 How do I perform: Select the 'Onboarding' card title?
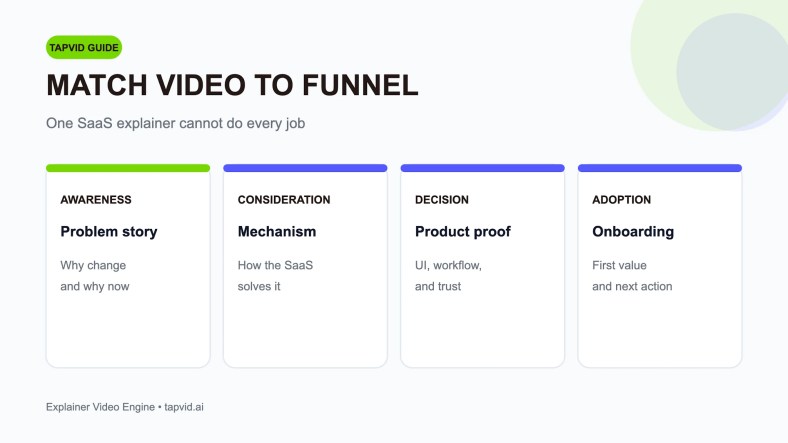tap(633, 232)
